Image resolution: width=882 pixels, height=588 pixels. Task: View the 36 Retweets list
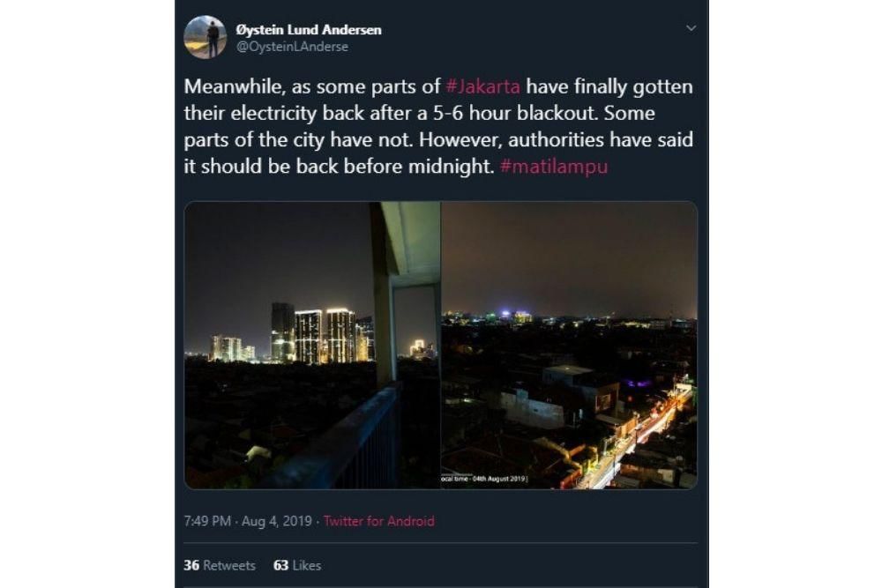(x=220, y=565)
